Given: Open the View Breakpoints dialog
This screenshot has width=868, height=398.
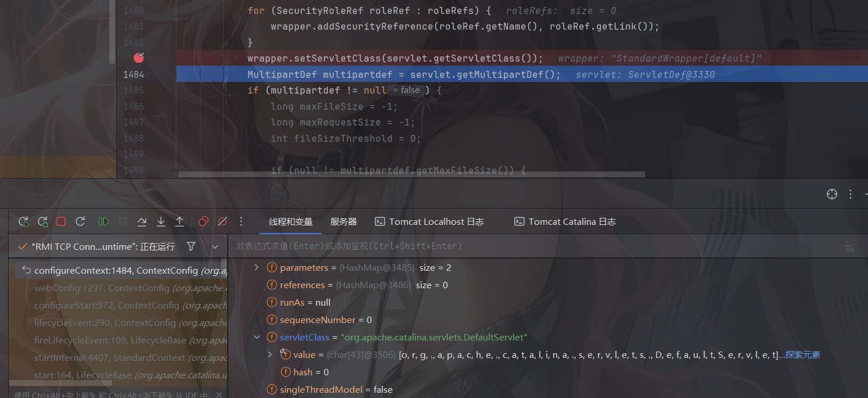Looking at the screenshot, I should pyautogui.click(x=203, y=221).
